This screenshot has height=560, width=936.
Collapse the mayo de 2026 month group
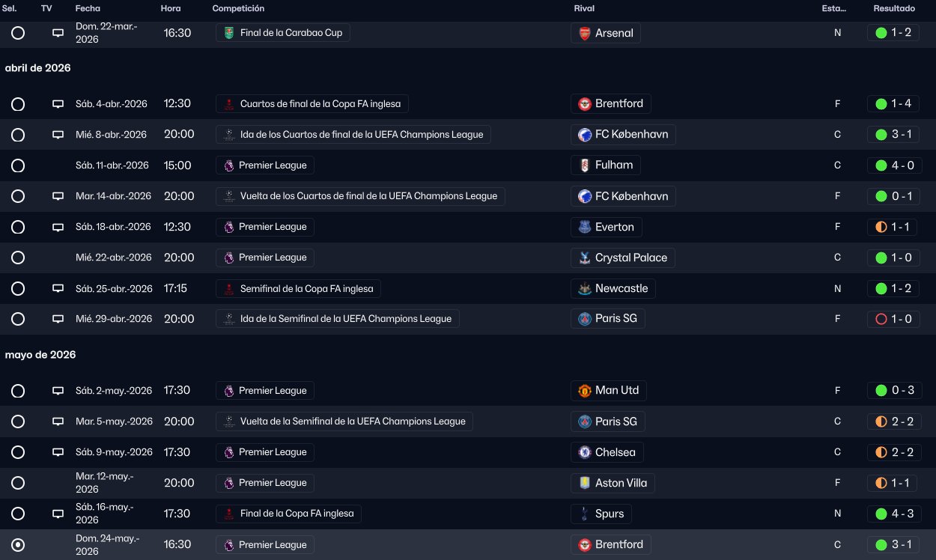coord(40,355)
